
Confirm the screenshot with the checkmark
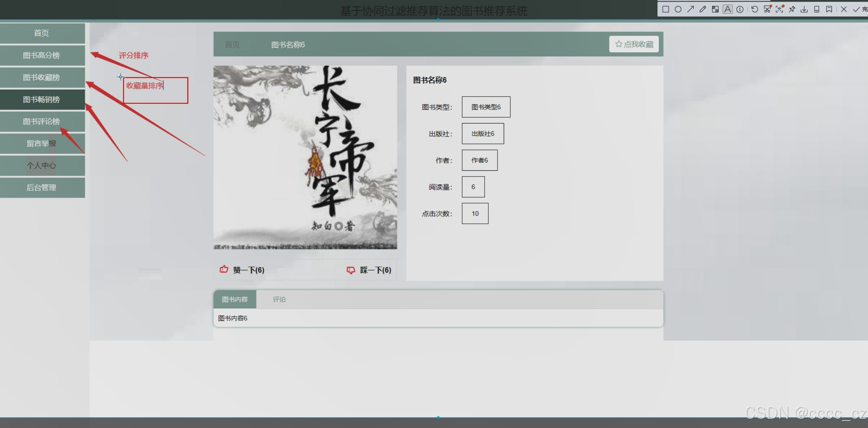click(856, 9)
